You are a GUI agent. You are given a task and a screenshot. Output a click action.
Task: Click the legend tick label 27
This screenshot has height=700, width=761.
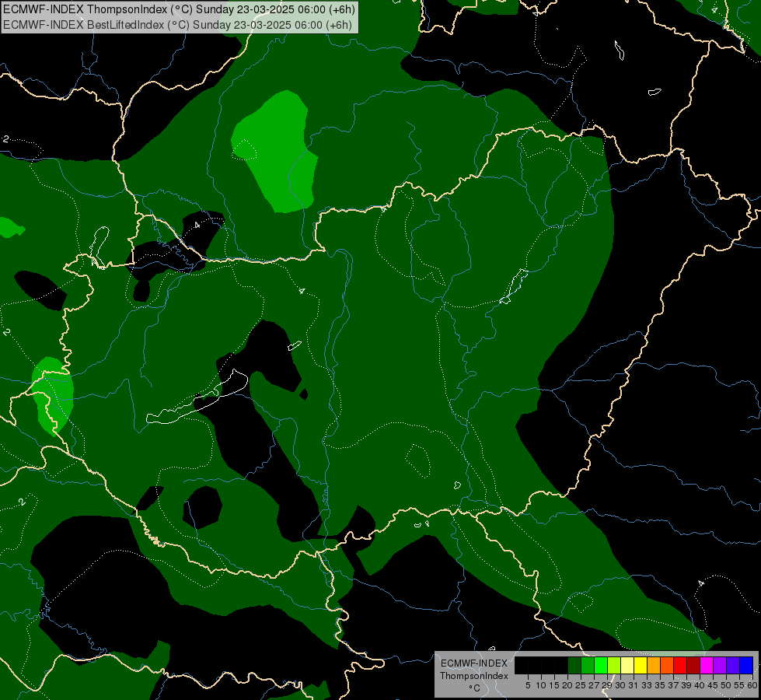point(594,685)
